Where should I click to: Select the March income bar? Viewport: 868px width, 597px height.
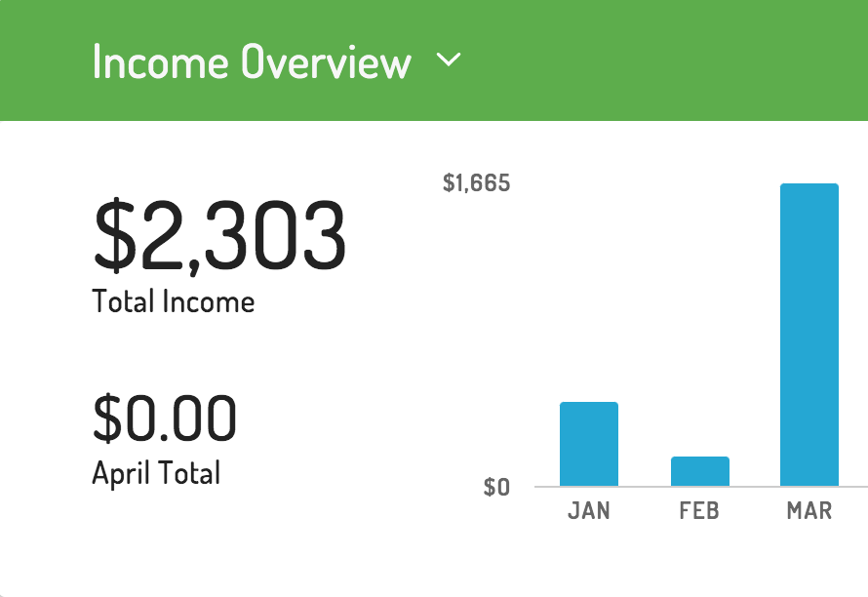click(x=809, y=335)
